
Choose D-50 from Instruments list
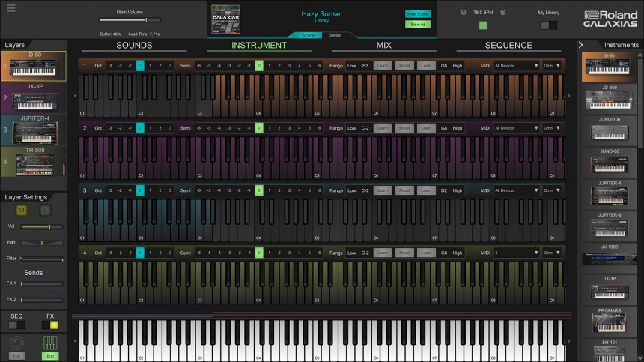pos(609,67)
